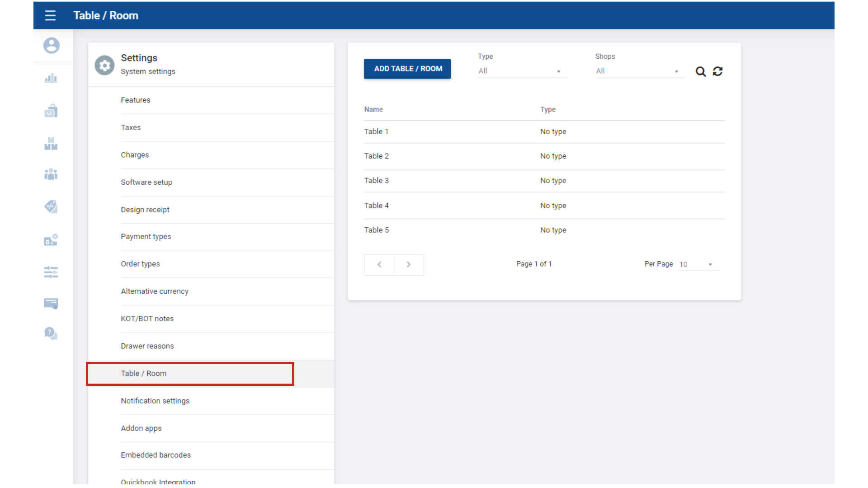Open Notification settings menu item

[x=155, y=401]
